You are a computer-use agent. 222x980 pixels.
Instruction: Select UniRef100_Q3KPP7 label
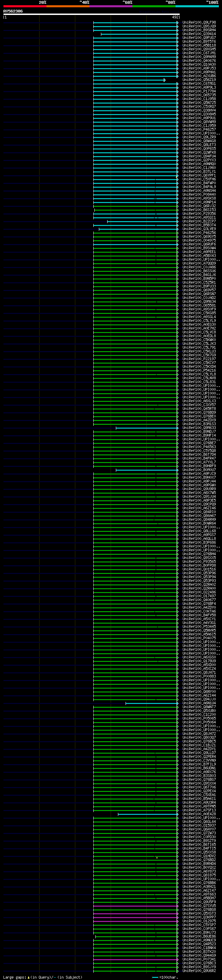pos(199,918)
